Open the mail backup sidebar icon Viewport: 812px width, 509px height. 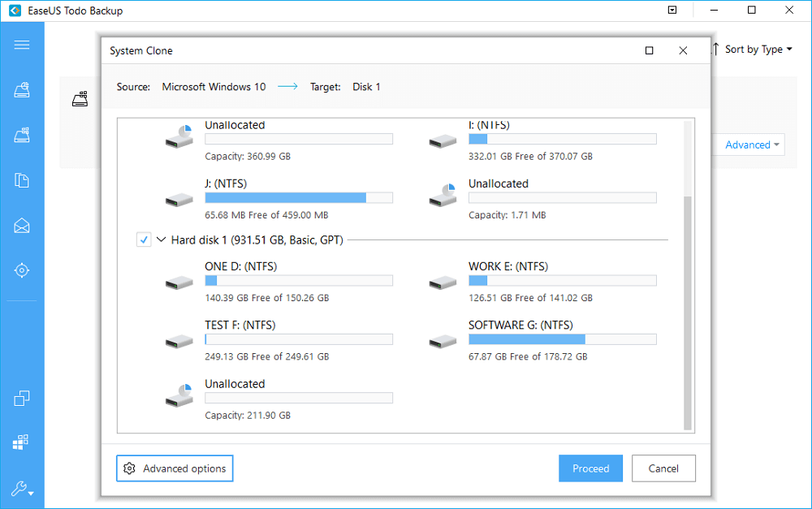[x=22, y=226]
